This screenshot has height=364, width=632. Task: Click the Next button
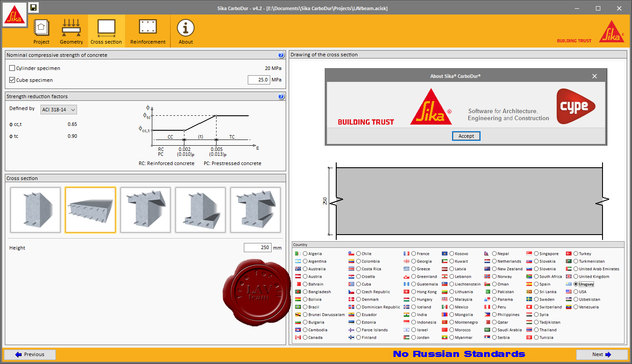point(602,354)
